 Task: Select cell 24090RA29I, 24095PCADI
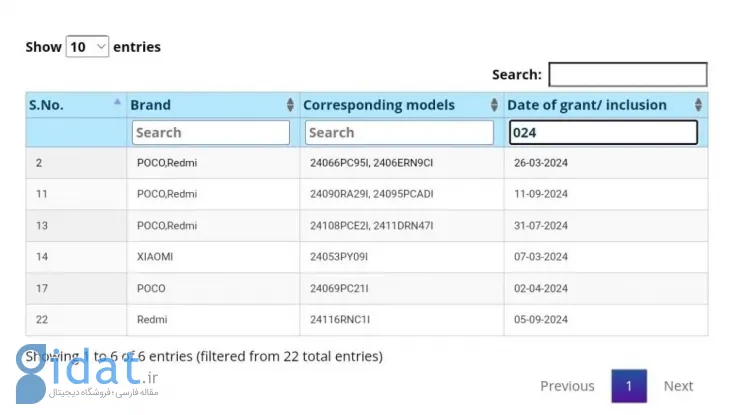point(371,194)
